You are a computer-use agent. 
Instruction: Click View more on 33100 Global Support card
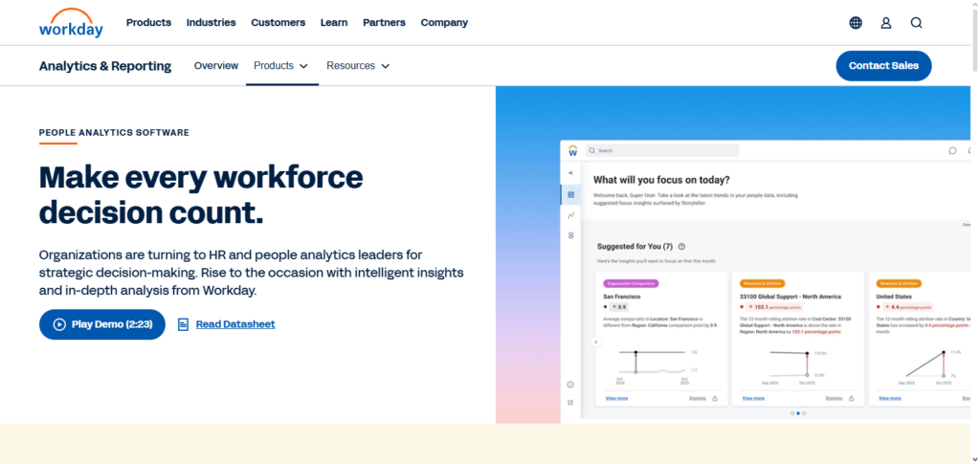(x=753, y=398)
